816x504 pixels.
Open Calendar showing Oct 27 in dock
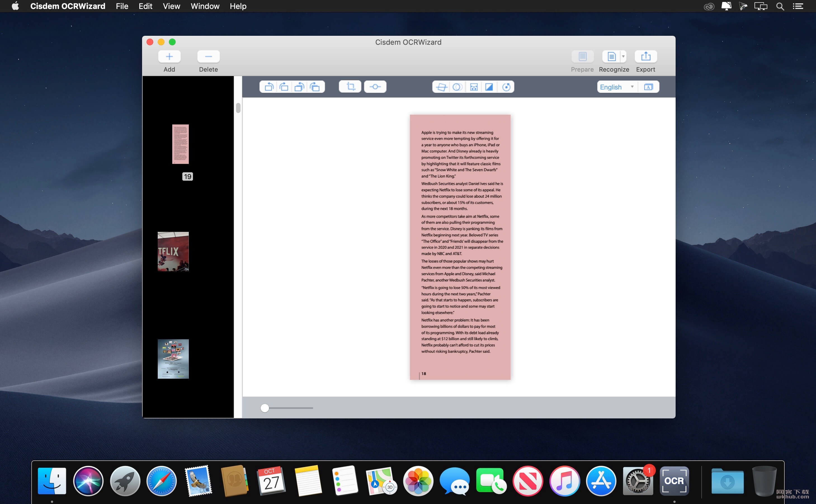tap(271, 481)
